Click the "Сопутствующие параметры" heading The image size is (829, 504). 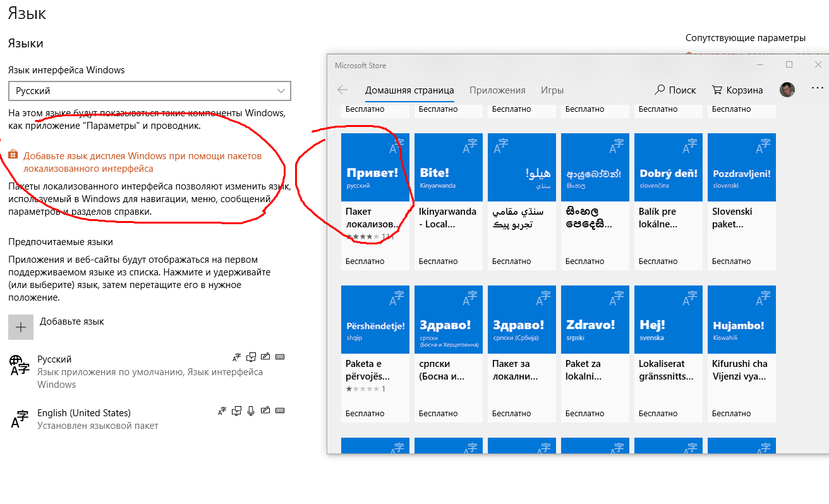[x=746, y=38]
